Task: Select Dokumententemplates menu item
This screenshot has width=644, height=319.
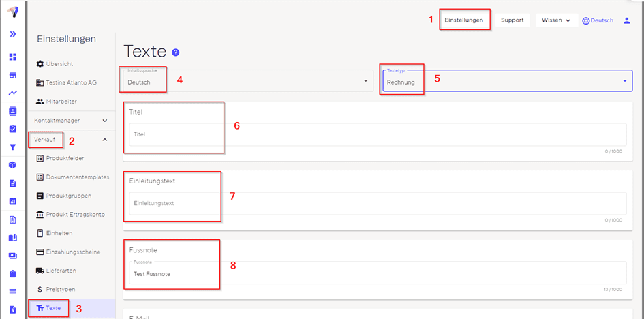Action: point(77,177)
